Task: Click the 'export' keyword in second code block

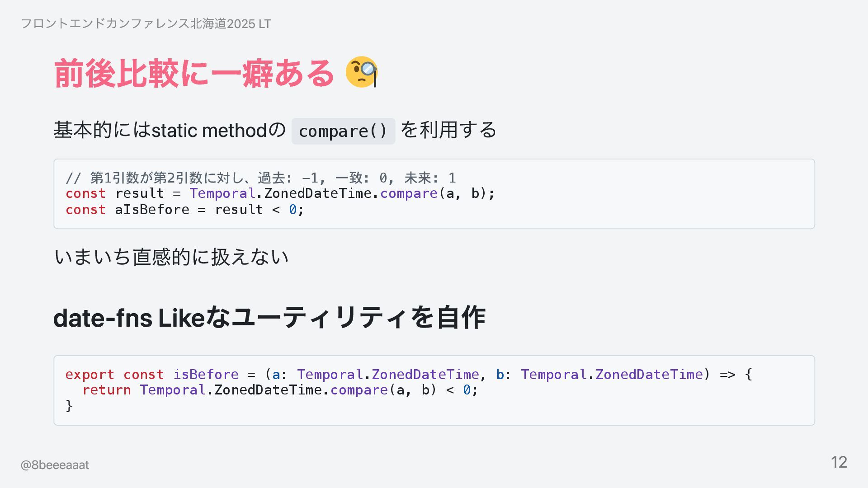Action: click(x=90, y=375)
